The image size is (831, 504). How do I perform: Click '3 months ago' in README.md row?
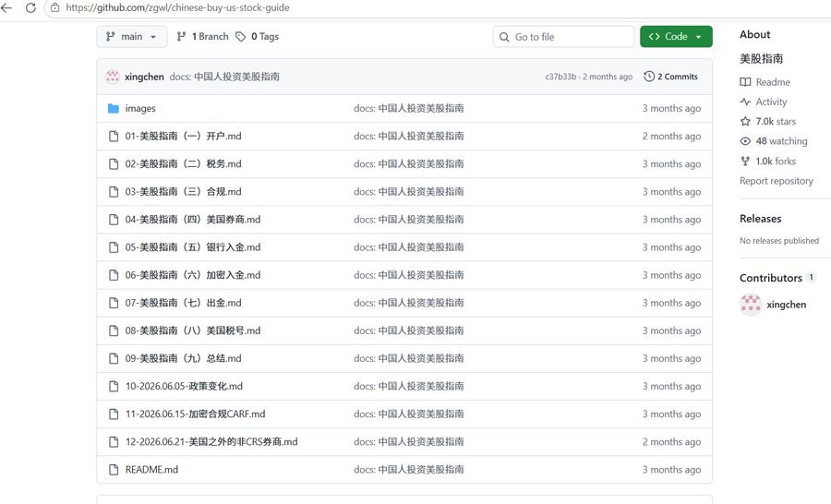[x=671, y=470]
